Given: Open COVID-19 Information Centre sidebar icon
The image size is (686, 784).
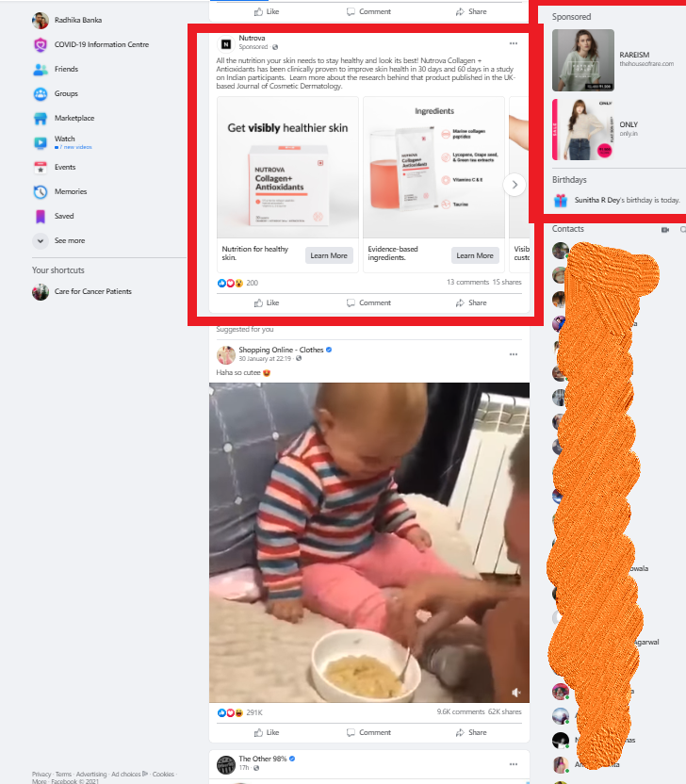Looking at the screenshot, I should [41, 44].
